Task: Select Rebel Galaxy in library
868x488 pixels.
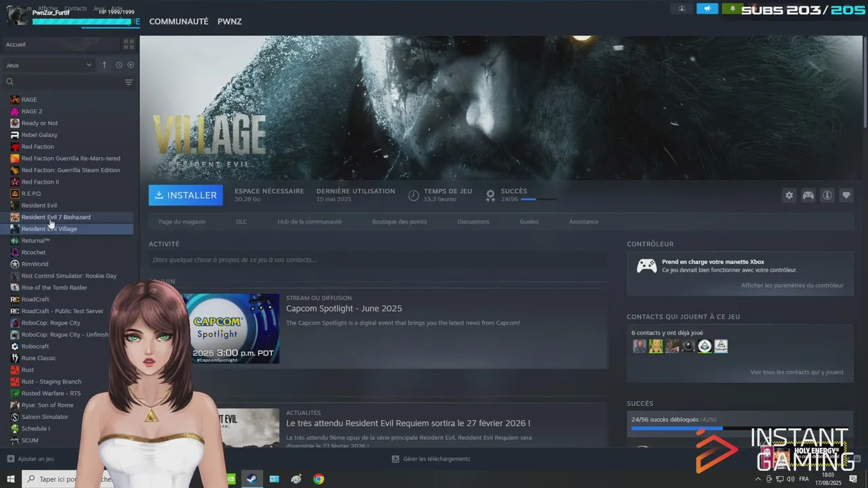Action: (x=68, y=135)
